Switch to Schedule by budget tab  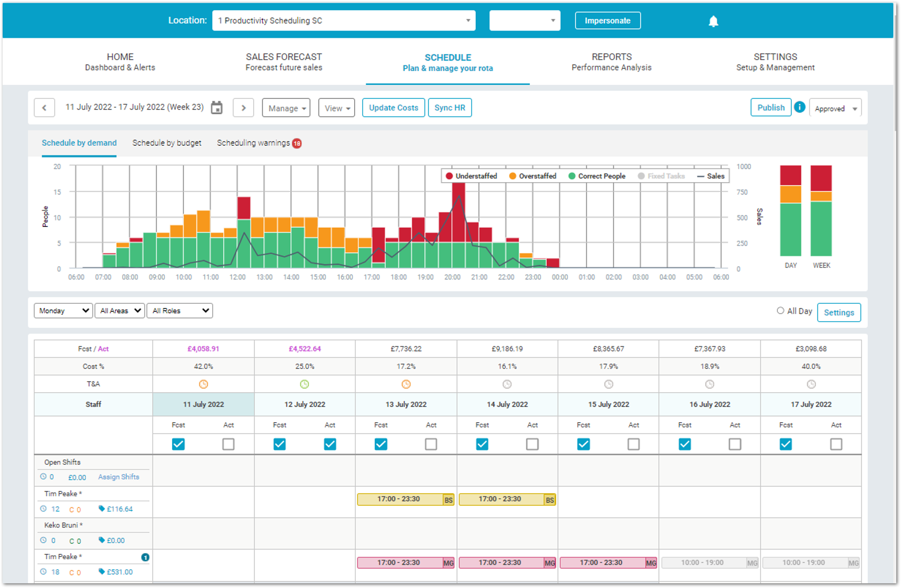pos(167,143)
